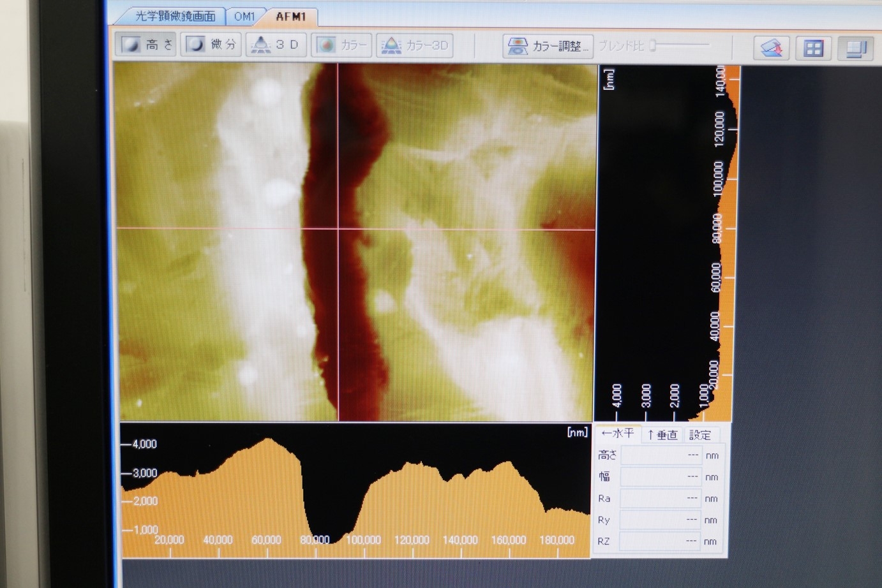Open the 光学顕微鏡画面 tab
The width and height of the screenshot is (882, 588).
pos(174,16)
